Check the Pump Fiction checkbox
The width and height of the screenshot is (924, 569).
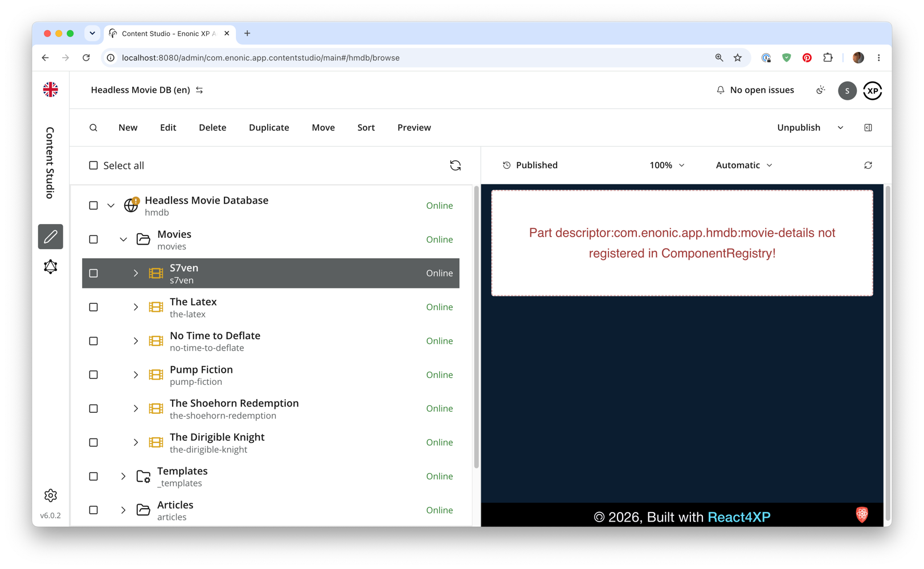pos(93,375)
